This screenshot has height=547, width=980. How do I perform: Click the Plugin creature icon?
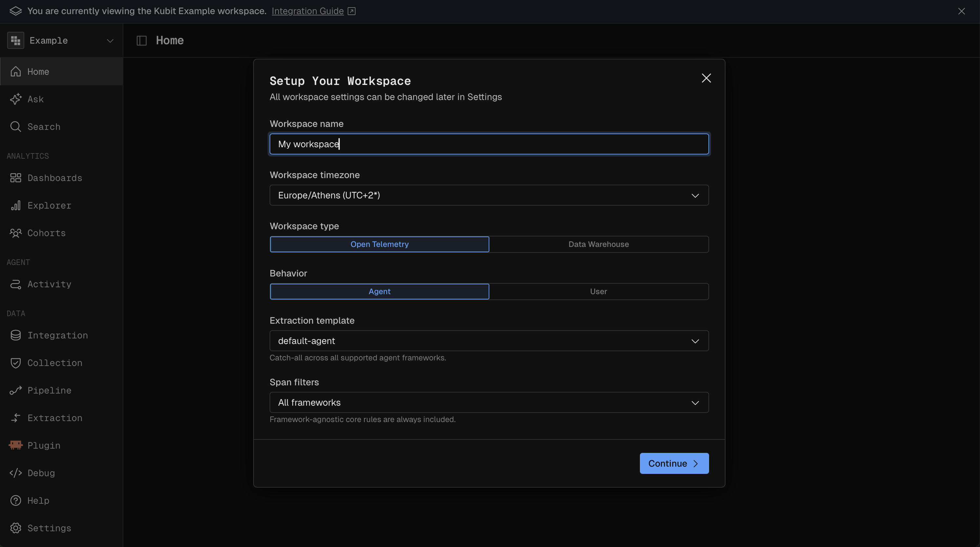tap(16, 445)
